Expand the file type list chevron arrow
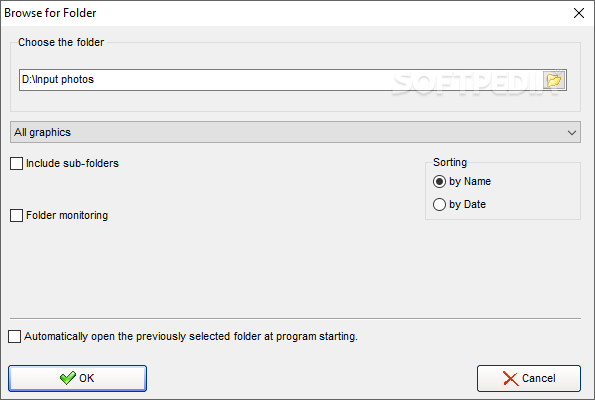Screen dimensions: 595x400 pos(572,132)
